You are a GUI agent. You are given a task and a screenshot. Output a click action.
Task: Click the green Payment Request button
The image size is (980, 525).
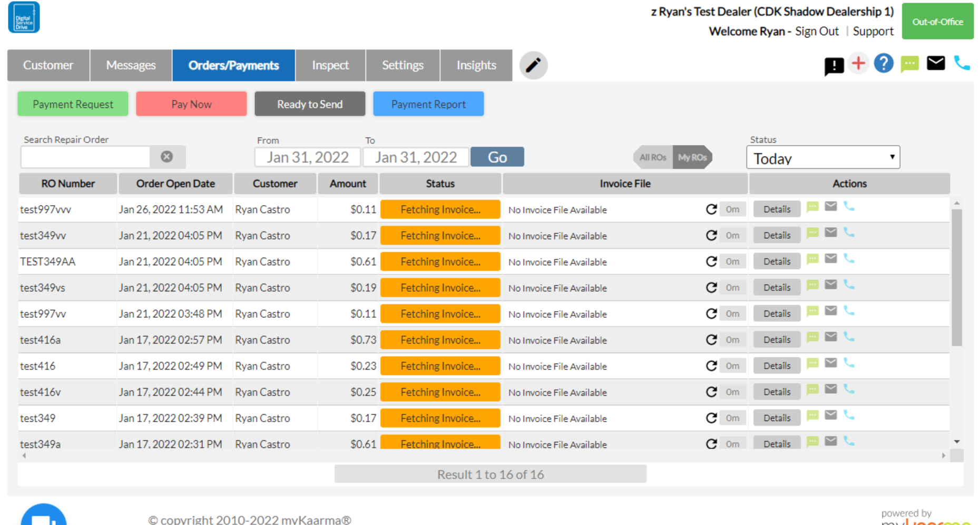click(x=73, y=104)
